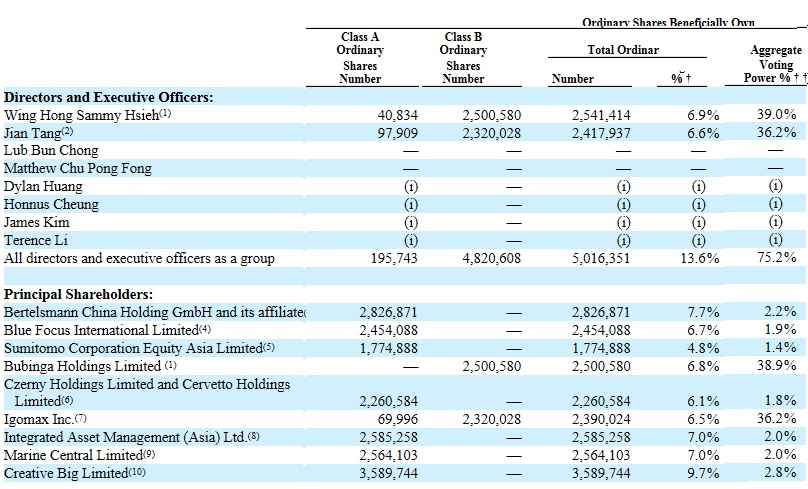
Task: Select Igomax total 2,390,024
Action: (x=601, y=420)
